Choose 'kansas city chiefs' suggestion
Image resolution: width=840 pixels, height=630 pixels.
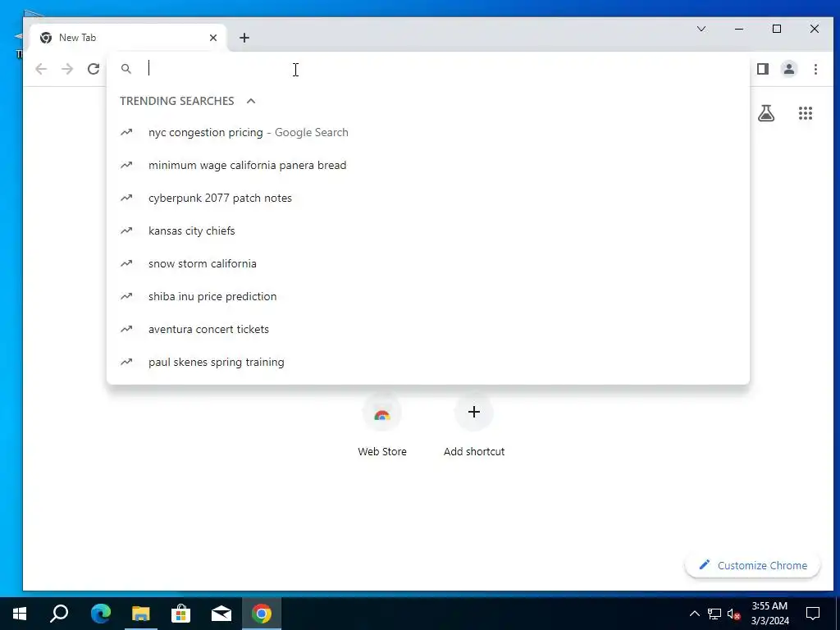pyautogui.click(x=428, y=231)
